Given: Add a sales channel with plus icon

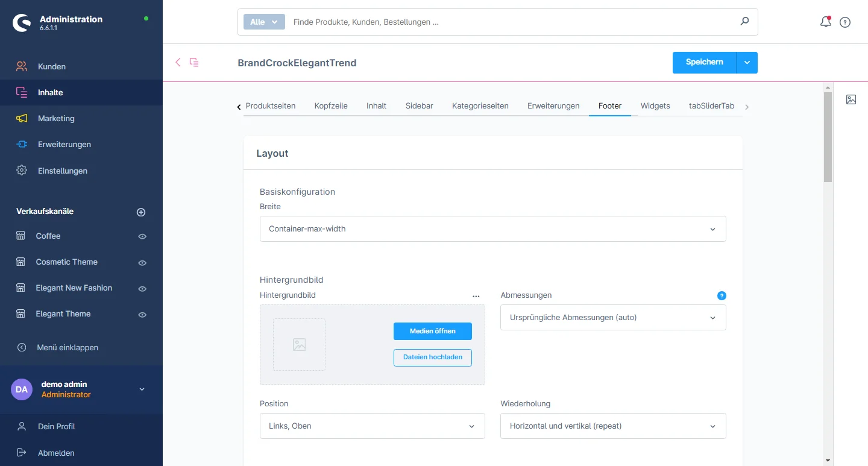Looking at the screenshot, I should tap(141, 212).
